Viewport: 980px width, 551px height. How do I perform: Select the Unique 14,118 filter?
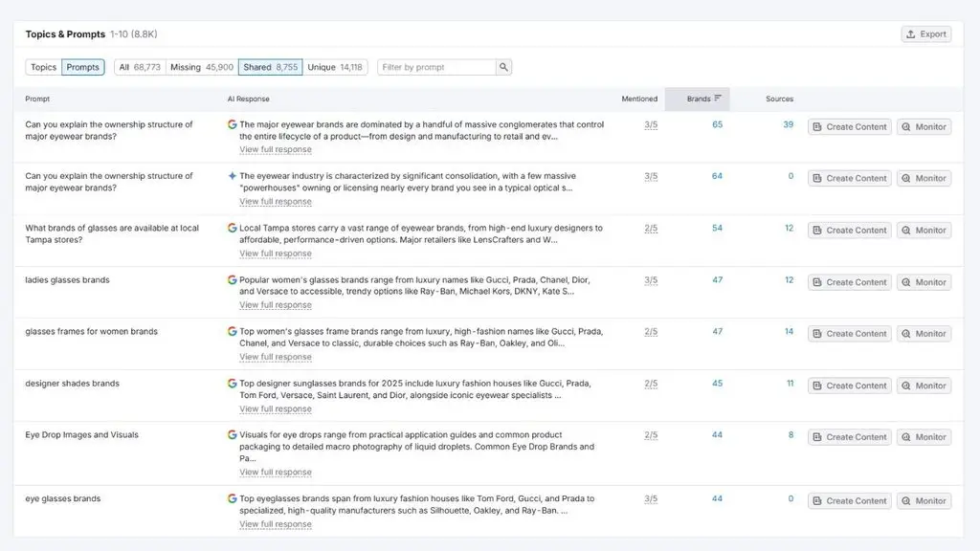[x=335, y=67]
